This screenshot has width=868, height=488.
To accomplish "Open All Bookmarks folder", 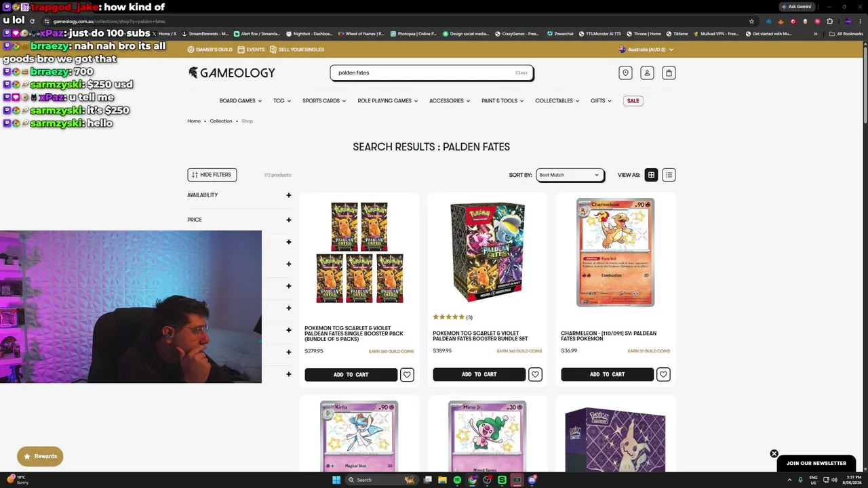I will [x=846, y=34].
